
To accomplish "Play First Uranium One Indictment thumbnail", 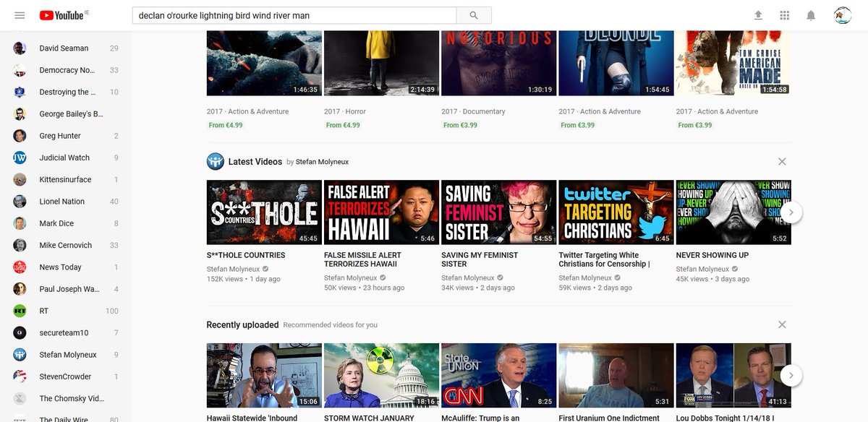I will point(616,375).
